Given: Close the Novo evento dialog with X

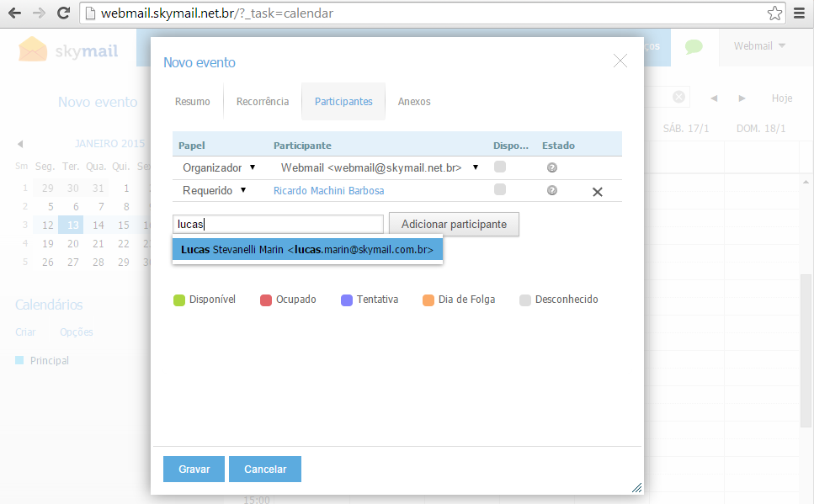Looking at the screenshot, I should point(620,61).
